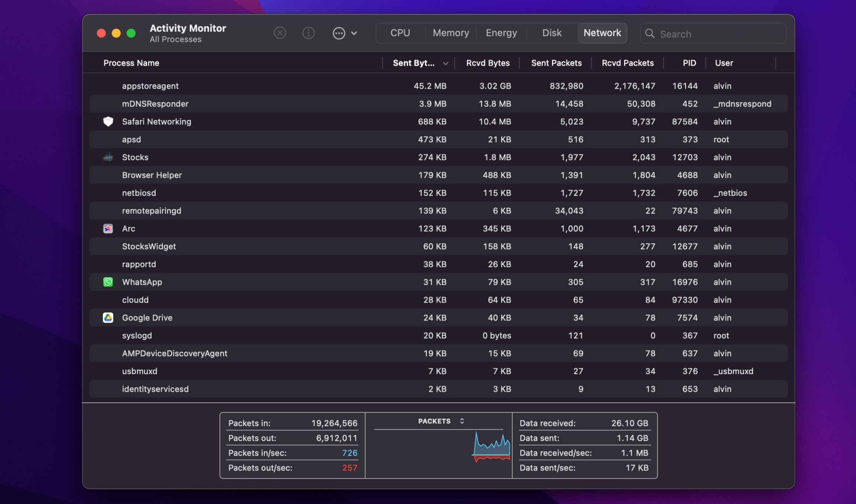
Task: Click the search magnifier icon
Action: click(650, 34)
